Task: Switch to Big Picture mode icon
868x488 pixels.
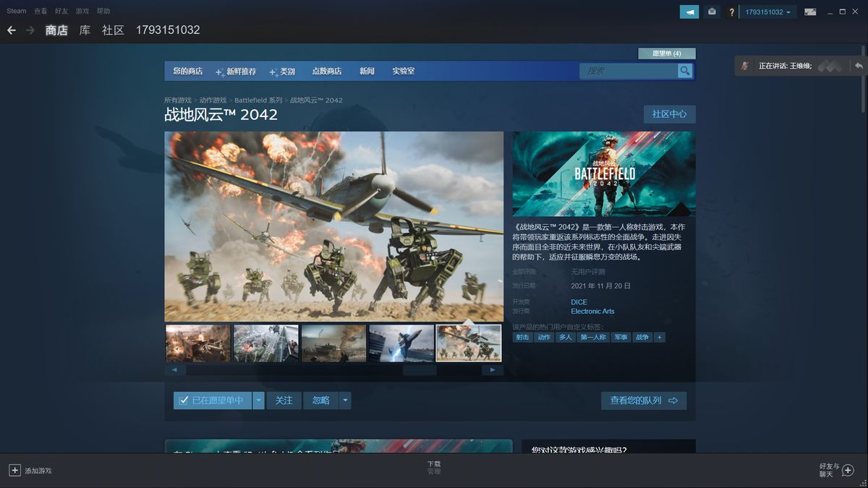Action: [810, 12]
